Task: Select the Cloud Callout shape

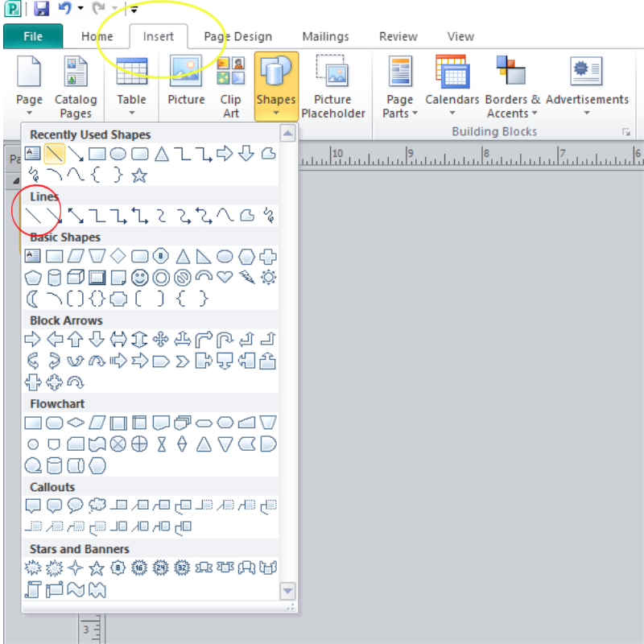Action: pyautogui.click(x=97, y=506)
